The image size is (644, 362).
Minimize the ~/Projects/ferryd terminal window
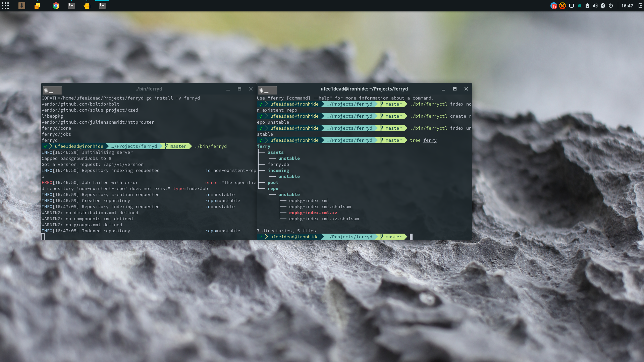(443, 89)
